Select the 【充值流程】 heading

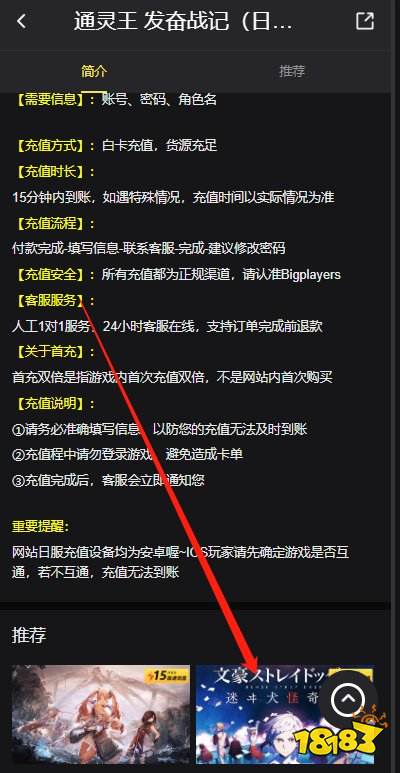click(50, 223)
